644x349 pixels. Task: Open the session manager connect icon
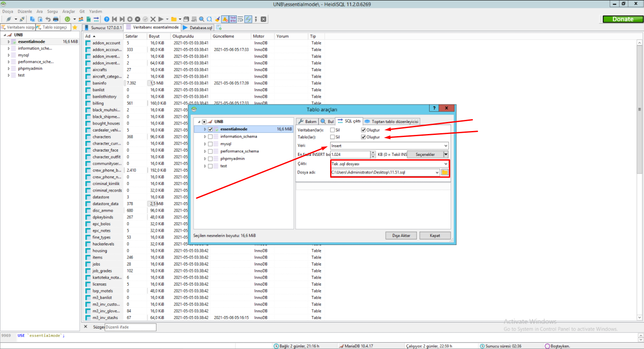(x=8, y=19)
